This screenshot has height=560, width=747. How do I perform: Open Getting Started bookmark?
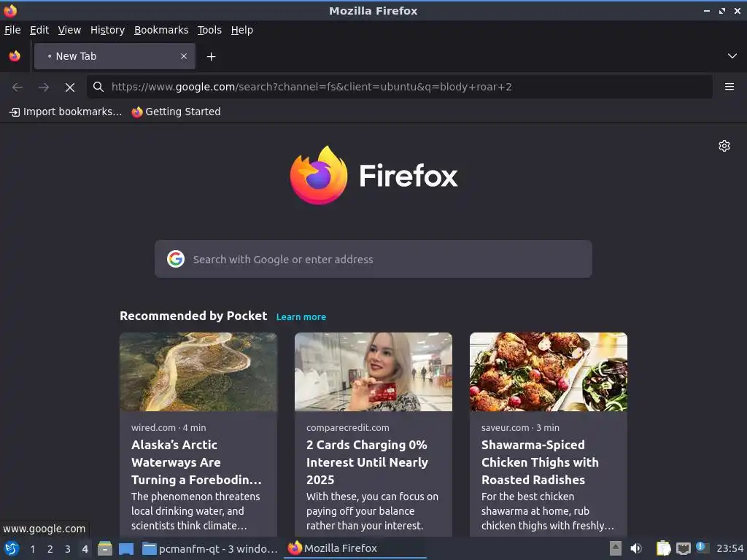coord(177,112)
